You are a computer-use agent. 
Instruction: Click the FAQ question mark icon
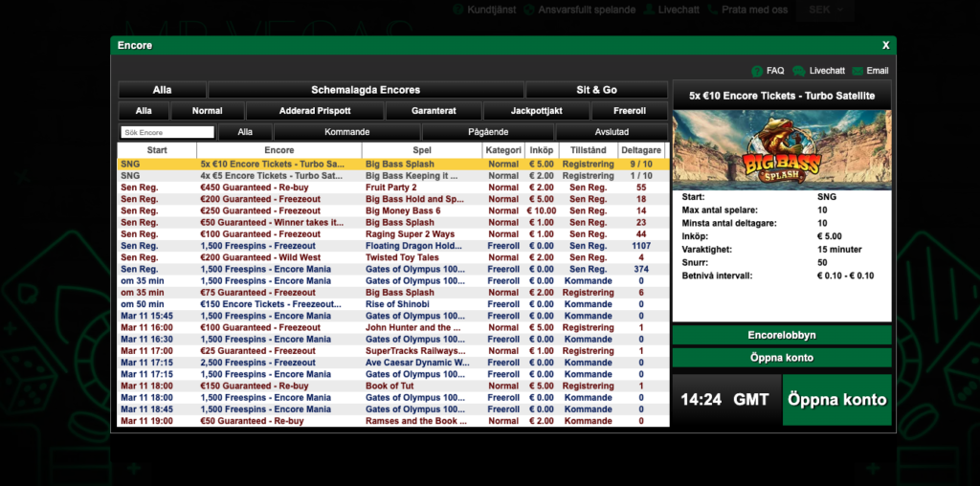(757, 71)
